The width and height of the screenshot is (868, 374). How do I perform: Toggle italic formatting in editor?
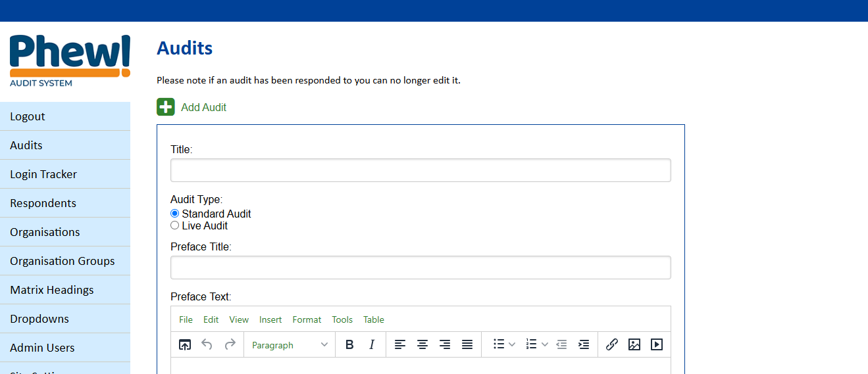pyautogui.click(x=372, y=344)
